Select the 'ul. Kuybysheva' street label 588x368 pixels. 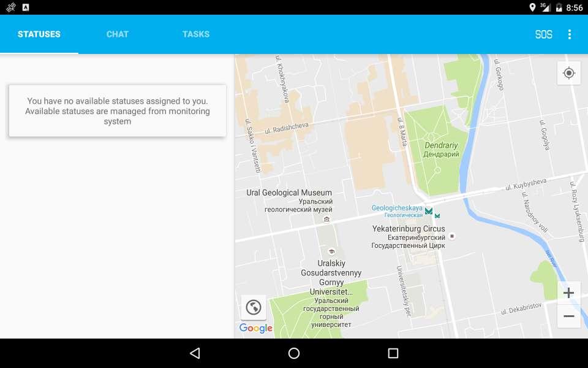pos(526,185)
